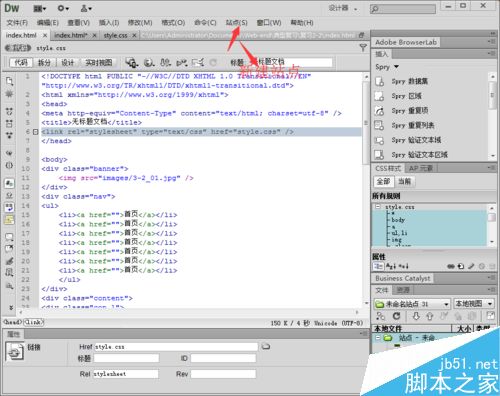
Task: Enable 实时视图 (Live view)
Action: 99,62
